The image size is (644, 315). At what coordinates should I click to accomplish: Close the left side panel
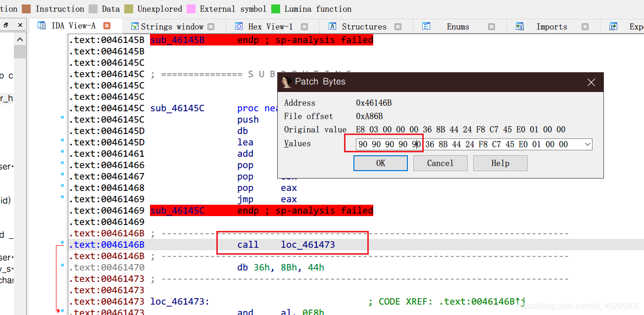20,25
